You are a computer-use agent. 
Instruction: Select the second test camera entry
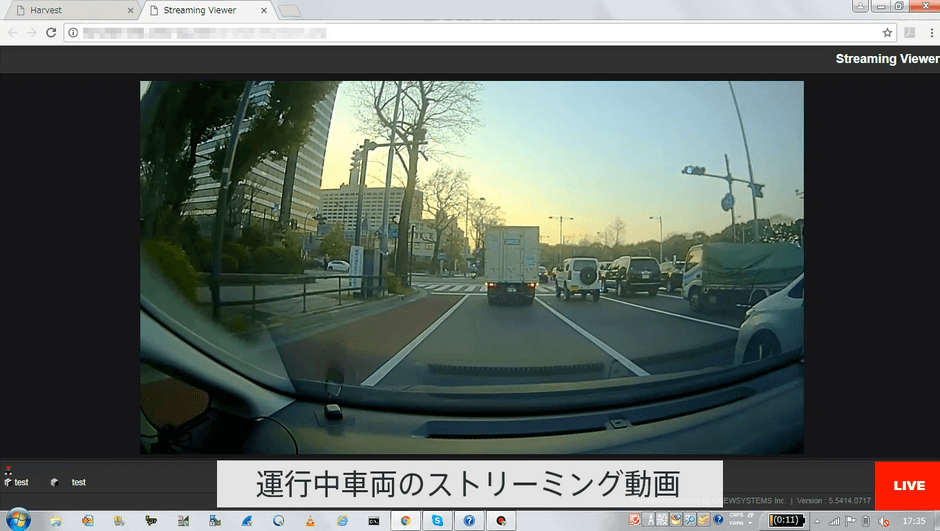click(70, 482)
